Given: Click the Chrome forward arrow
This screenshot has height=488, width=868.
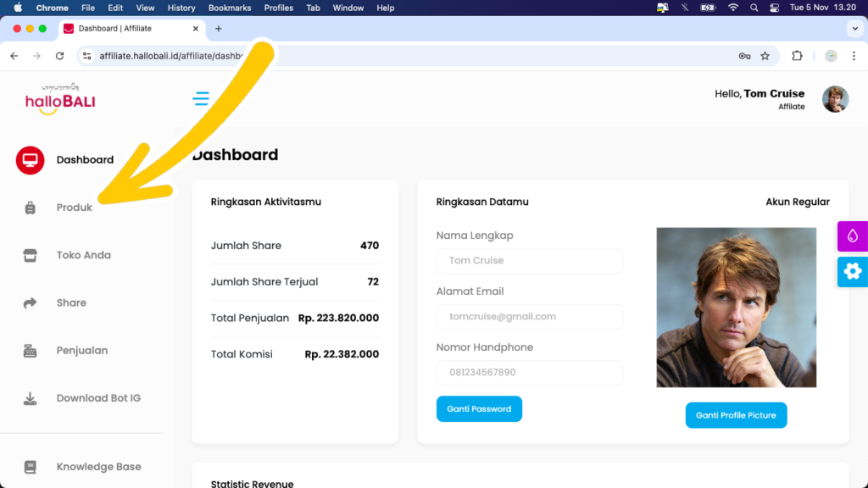Looking at the screenshot, I should point(36,56).
